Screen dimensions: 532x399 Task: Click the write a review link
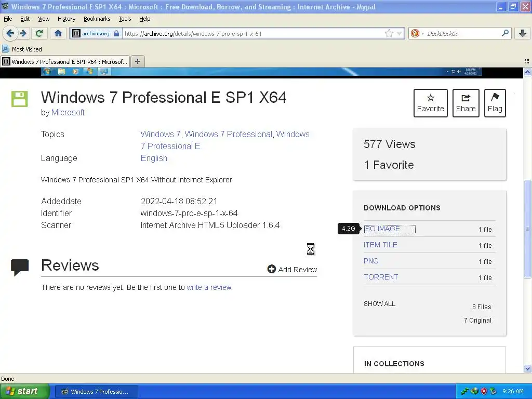pyautogui.click(x=209, y=287)
